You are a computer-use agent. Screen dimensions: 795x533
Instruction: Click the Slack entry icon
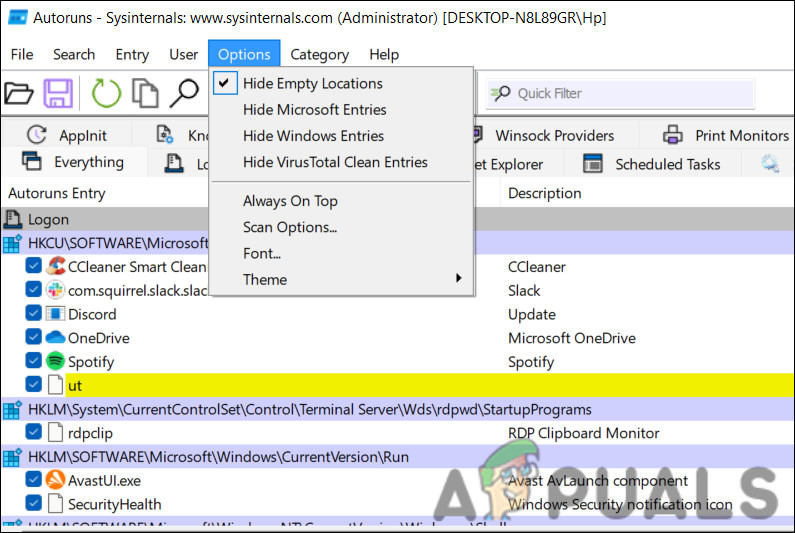click(55, 290)
